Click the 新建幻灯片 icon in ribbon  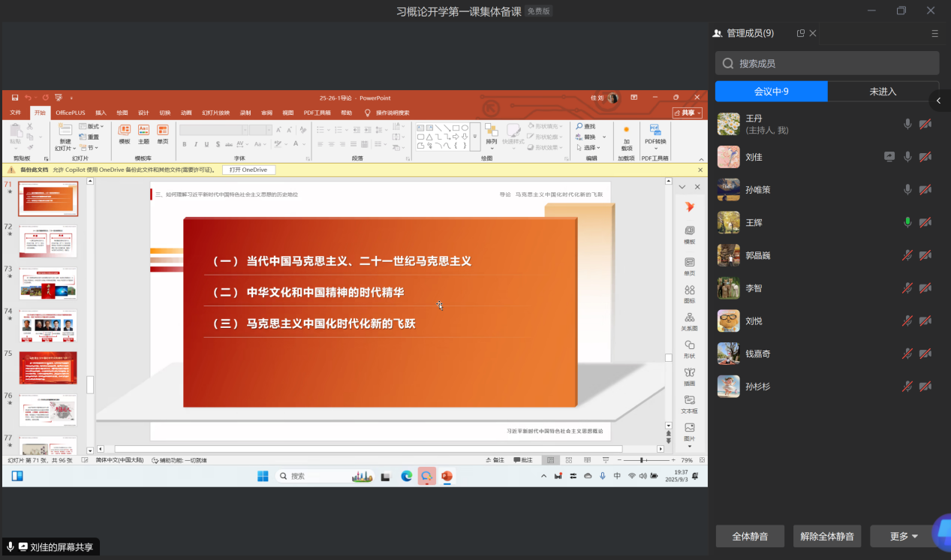[x=65, y=133]
